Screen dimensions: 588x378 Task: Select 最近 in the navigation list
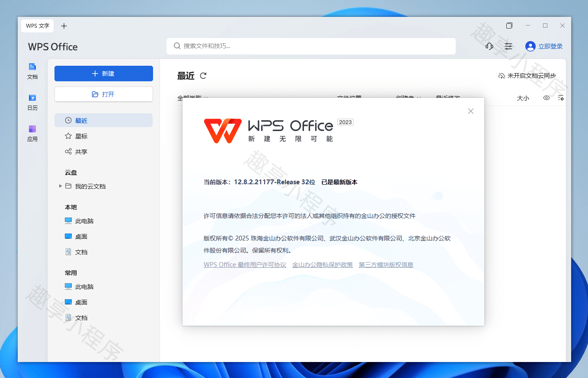click(x=104, y=120)
